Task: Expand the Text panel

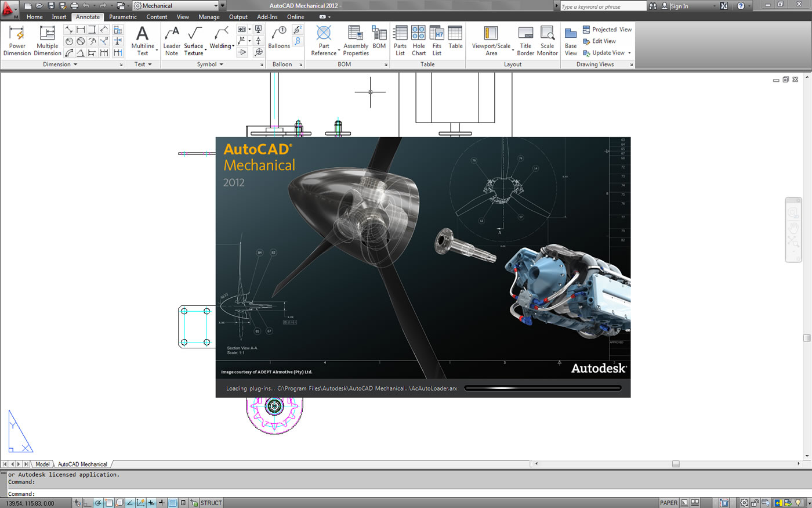Action: [143, 64]
